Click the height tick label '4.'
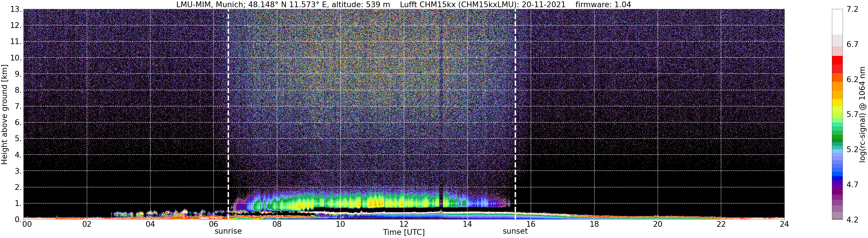The image size is (868, 238). tap(18, 155)
